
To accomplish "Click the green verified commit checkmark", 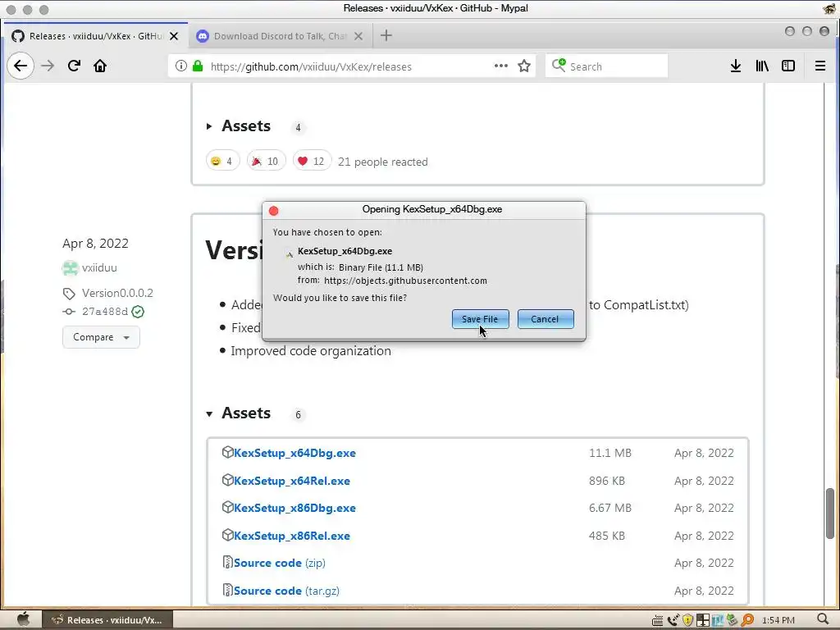I will click(138, 311).
